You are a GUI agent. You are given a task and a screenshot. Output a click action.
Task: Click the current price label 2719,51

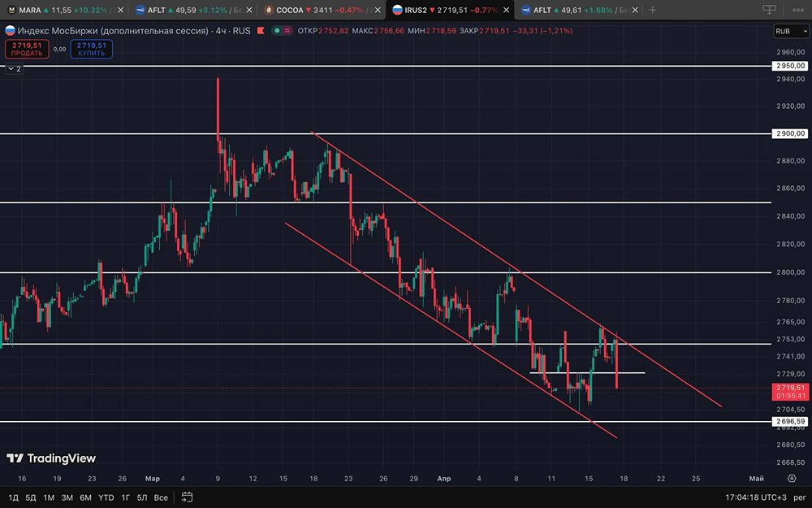click(790, 388)
